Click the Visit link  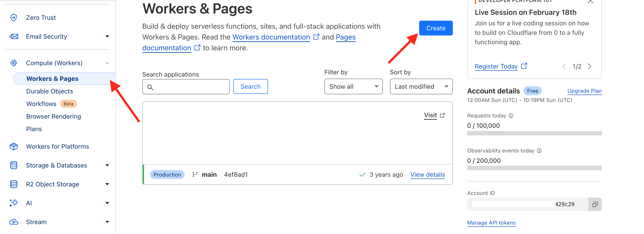[x=430, y=115]
